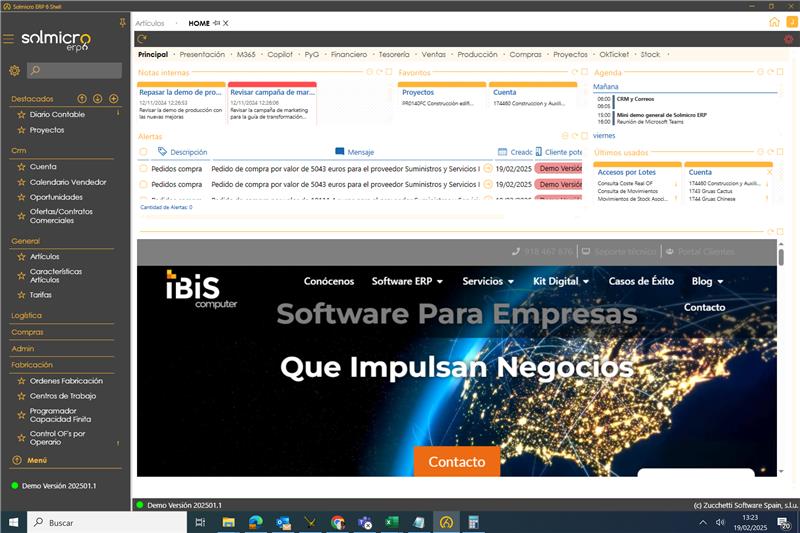This screenshot has width=800, height=533.
Task: Toggle favorite star for Proyectos in sidebar
Action: click(21, 130)
